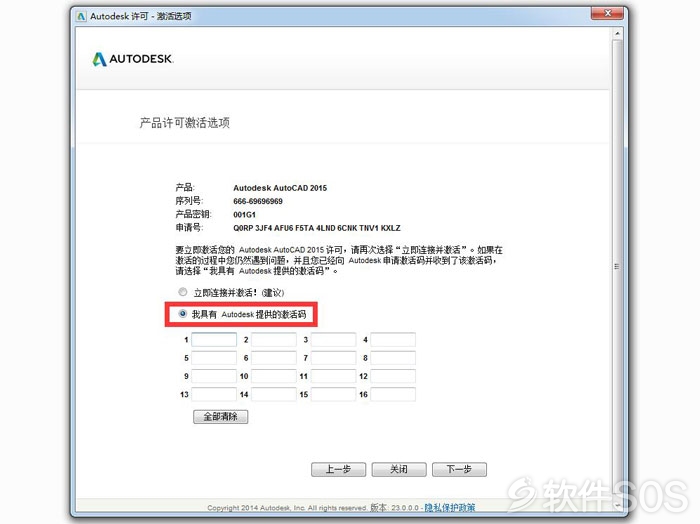Click activation code field 6
Viewport: 700px width, 524px height.
(274, 358)
